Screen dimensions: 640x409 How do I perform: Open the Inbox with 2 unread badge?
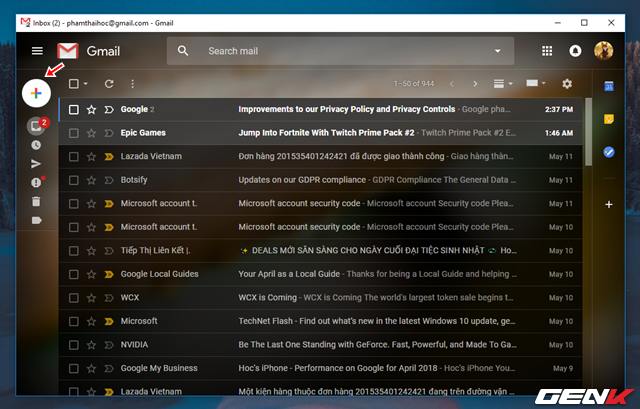(36, 126)
